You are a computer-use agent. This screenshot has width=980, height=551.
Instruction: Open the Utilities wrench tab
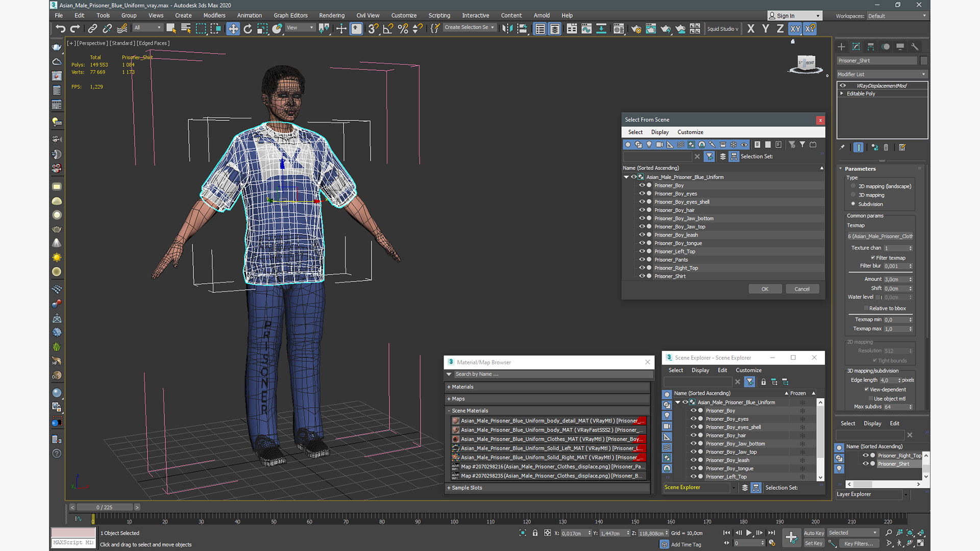pyautogui.click(x=915, y=46)
